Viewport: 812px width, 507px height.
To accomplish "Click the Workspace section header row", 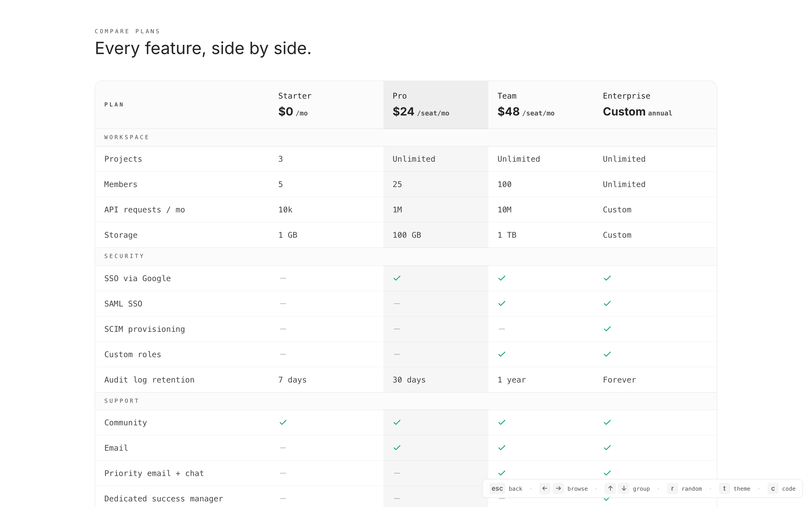I will 127,137.
